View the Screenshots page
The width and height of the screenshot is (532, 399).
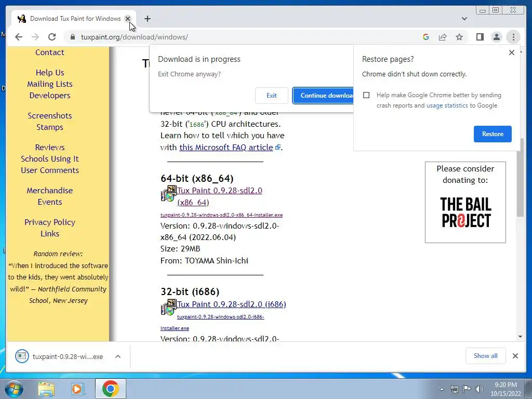pos(50,116)
